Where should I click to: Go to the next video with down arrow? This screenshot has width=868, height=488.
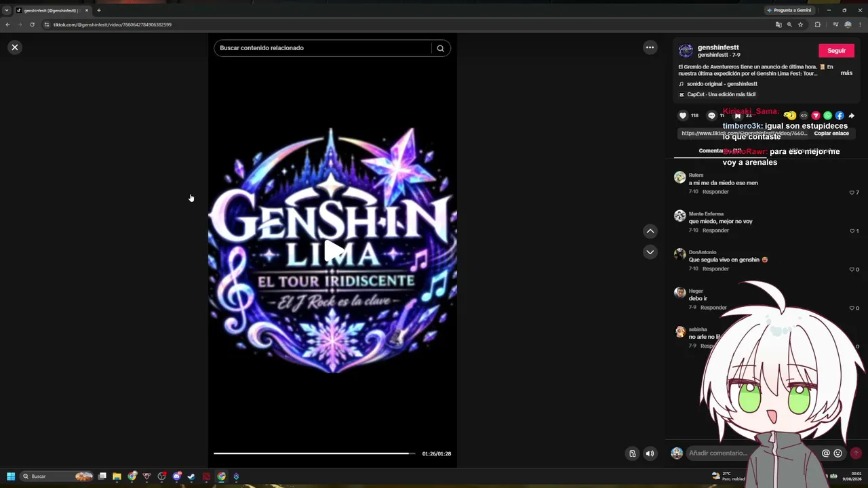[650, 252]
